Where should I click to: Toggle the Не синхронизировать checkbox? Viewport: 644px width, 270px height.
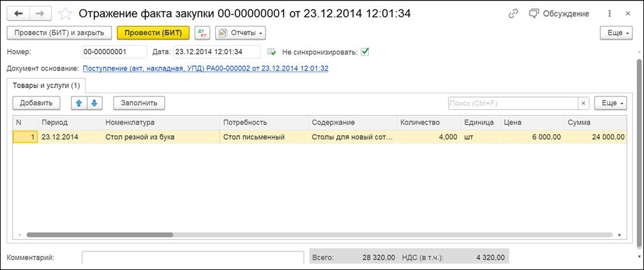365,52
